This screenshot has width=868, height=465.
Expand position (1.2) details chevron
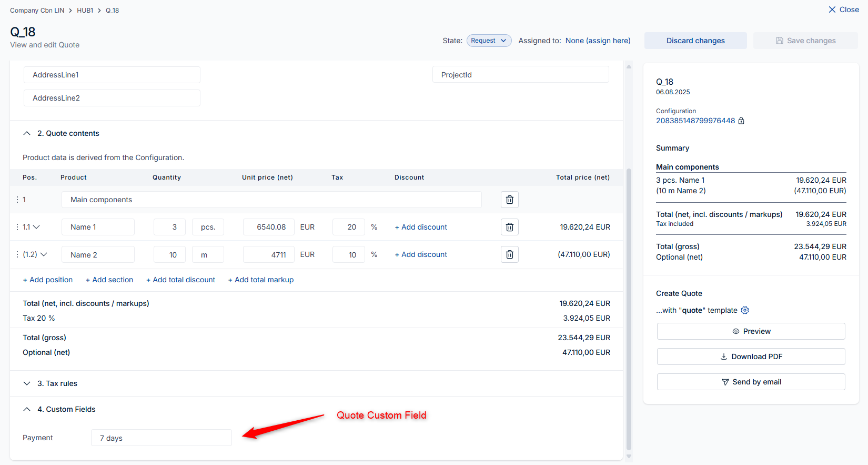(x=44, y=254)
